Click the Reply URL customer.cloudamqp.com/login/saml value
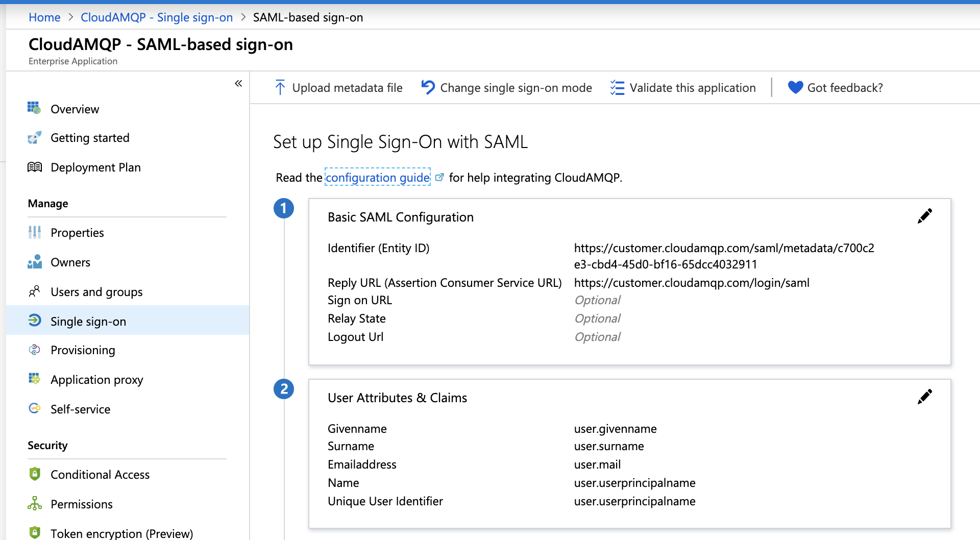Screen dimensions: 980x540 pos(692,283)
